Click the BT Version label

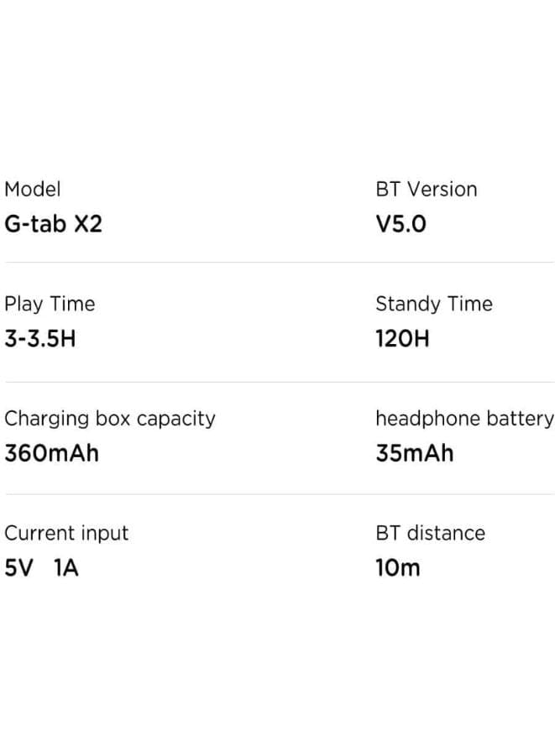(426, 190)
